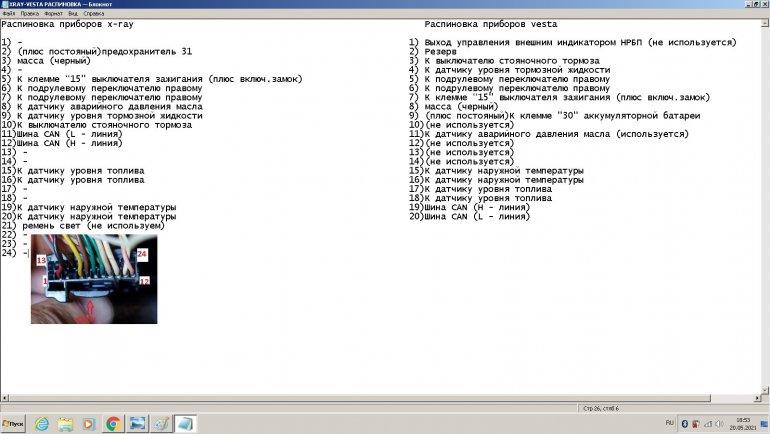770x434 pixels.
Task: Click the connector photo with pin numbers
Action: (93, 279)
